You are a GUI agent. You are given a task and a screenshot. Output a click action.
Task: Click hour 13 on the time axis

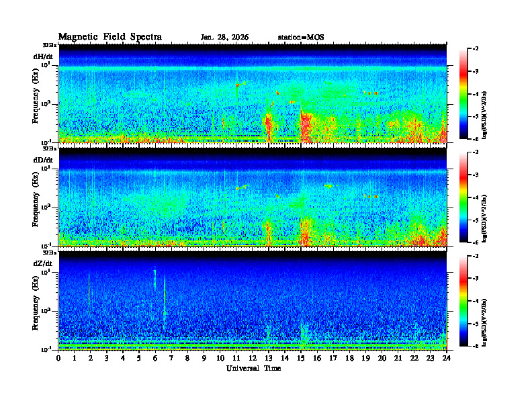[x=269, y=359]
